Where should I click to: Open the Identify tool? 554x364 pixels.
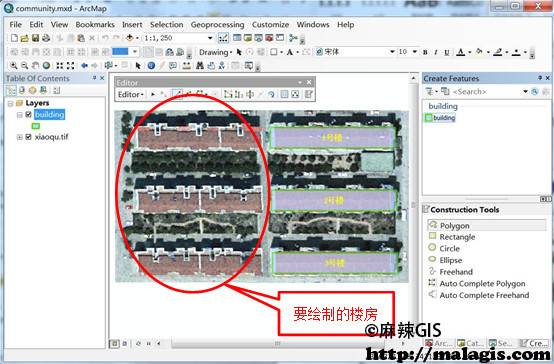[151, 65]
